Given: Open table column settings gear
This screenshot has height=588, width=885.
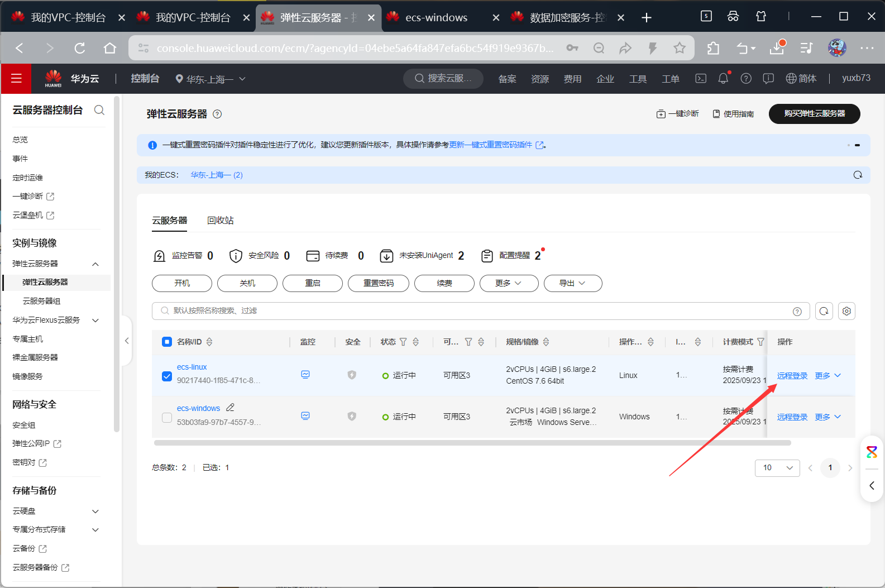Looking at the screenshot, I should [x=846, y=311].
